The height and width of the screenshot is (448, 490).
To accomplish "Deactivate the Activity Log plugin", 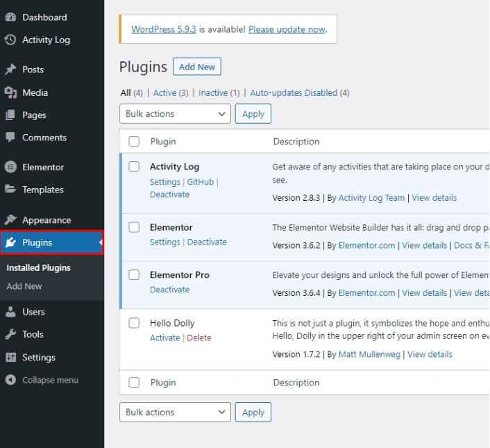I will point(169,194).
